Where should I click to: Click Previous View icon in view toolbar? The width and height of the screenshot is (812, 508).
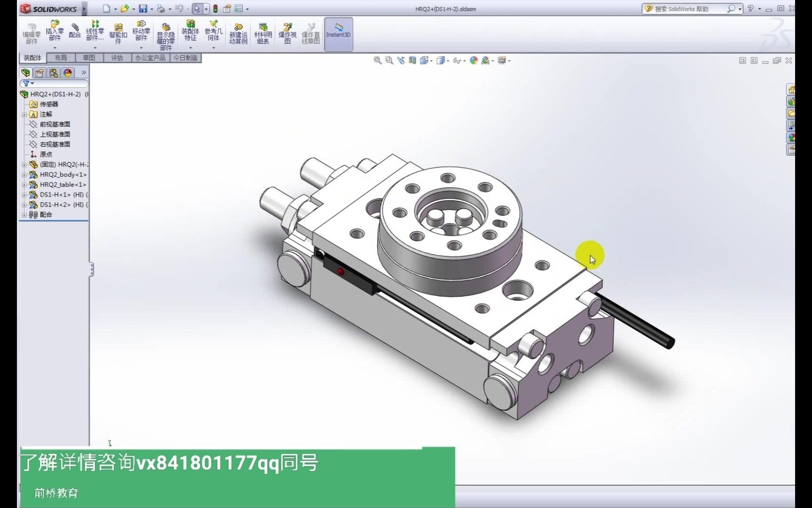click(x=401, y=60)
